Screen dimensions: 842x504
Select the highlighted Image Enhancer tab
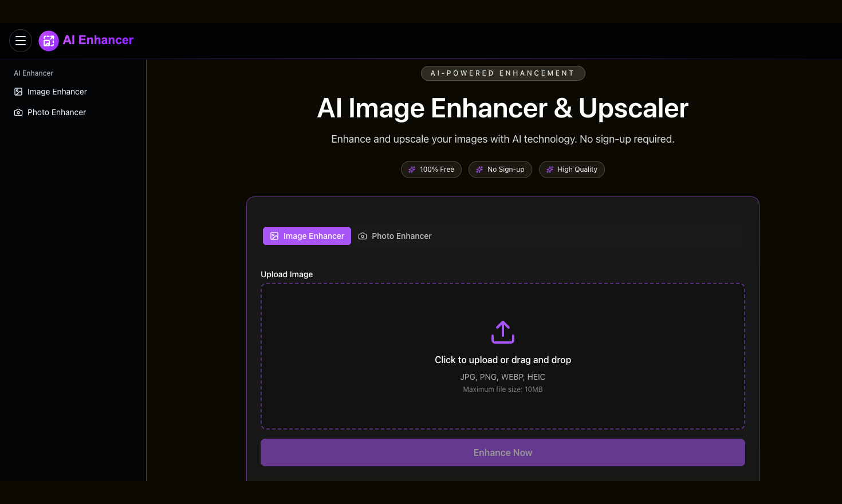tap(307, 236)
